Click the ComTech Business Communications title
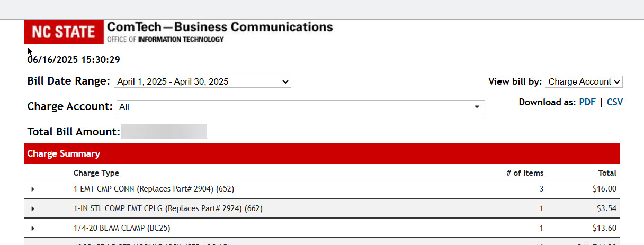Screen dimensions: 644x245 [x=220, y=28]
